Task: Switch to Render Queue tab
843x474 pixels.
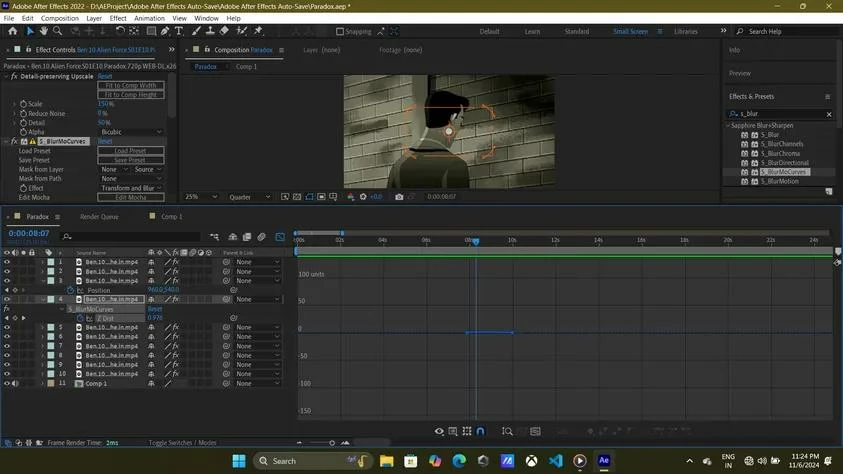Action: point(99,217)
